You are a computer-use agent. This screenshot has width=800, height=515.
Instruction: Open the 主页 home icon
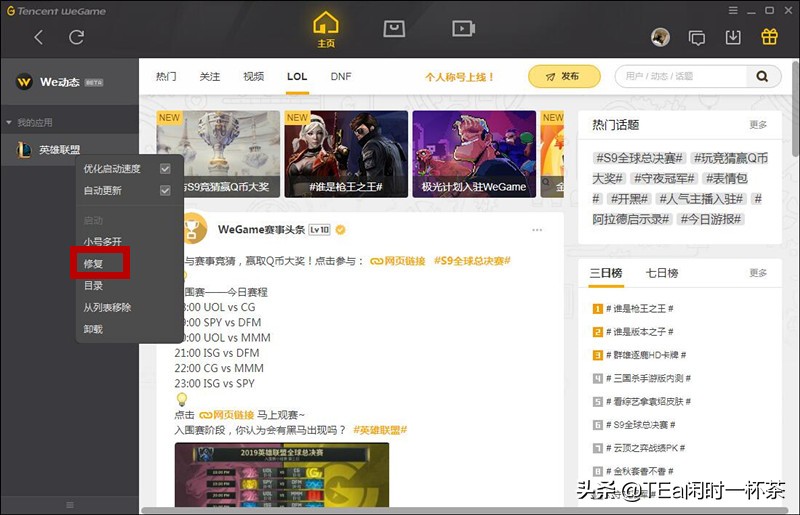[326, 30]
